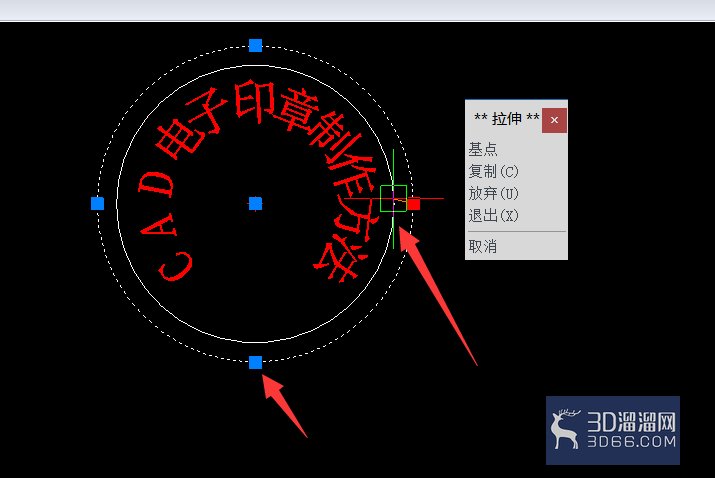Choose 复制(C) from the context menu

click(493, 171)
